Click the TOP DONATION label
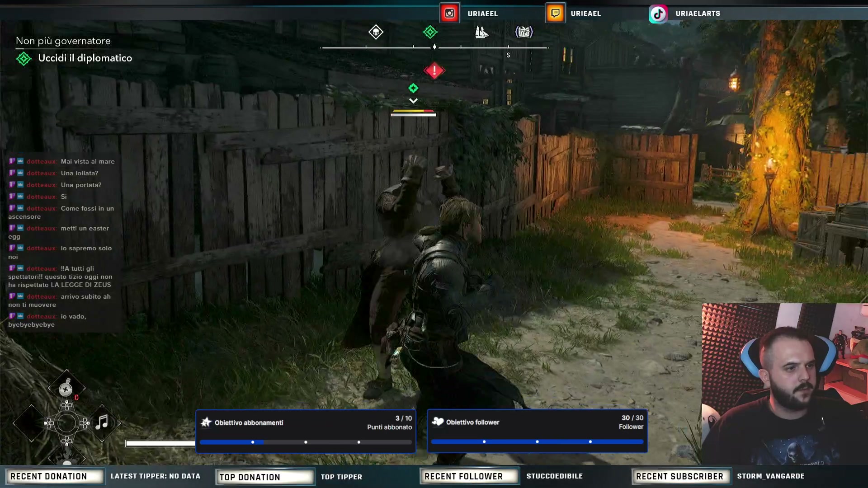 [x=265, y=477]
